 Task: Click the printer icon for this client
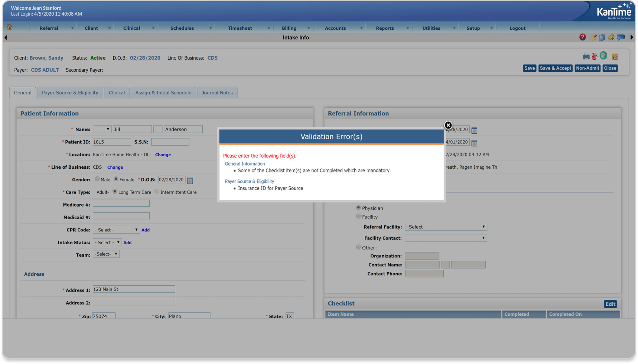tap(586, 56)
